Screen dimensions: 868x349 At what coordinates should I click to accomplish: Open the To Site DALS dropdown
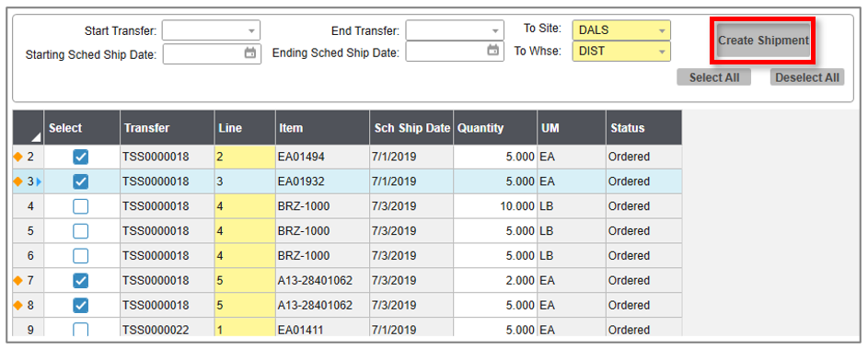pyautogui.click(x=662, y=31)
